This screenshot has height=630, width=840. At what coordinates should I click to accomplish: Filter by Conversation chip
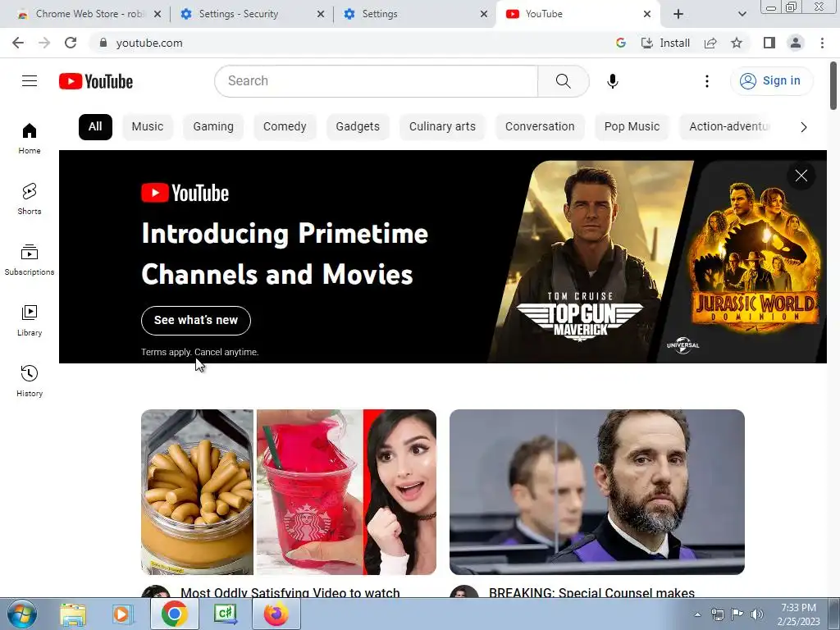[x=540, y=127]
